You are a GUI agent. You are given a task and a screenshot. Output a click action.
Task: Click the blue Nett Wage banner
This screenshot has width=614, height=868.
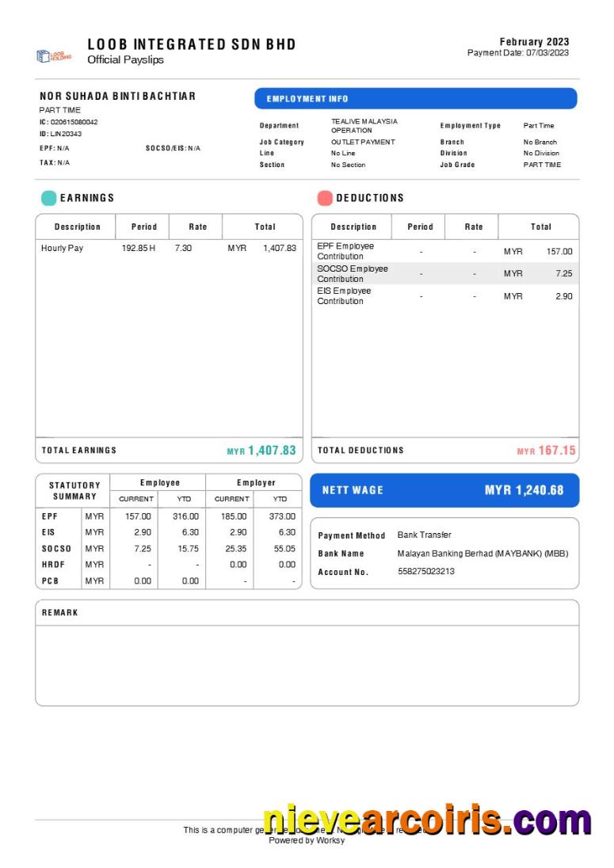click(x=444, y=490)
